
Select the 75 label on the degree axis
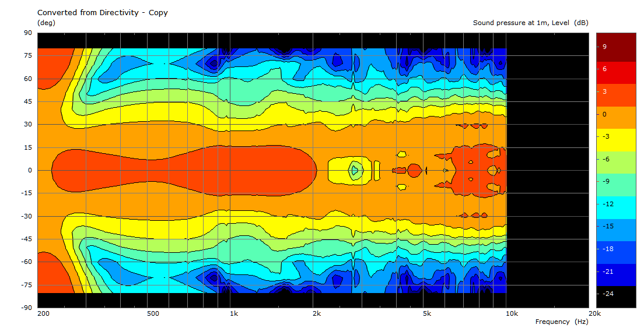[27, 56]
